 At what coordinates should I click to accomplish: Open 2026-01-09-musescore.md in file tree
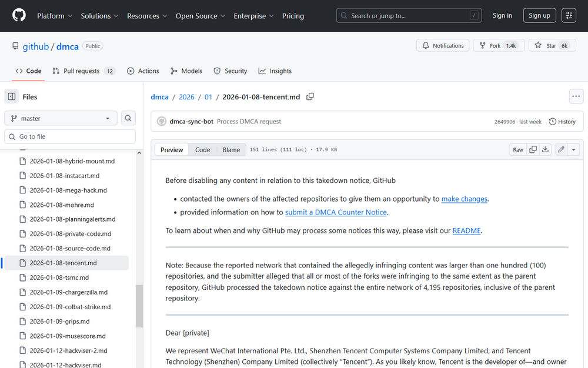coord(68,336)
